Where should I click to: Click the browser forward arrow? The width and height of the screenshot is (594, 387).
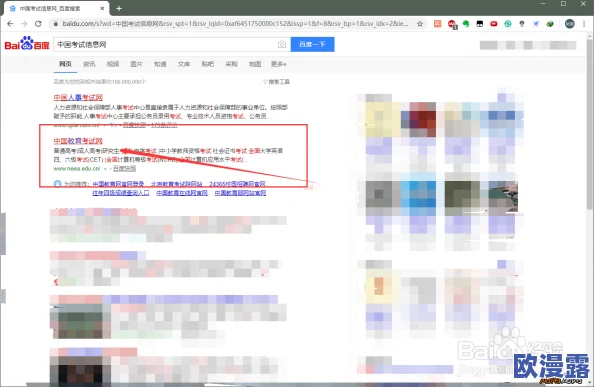point(24,23)
